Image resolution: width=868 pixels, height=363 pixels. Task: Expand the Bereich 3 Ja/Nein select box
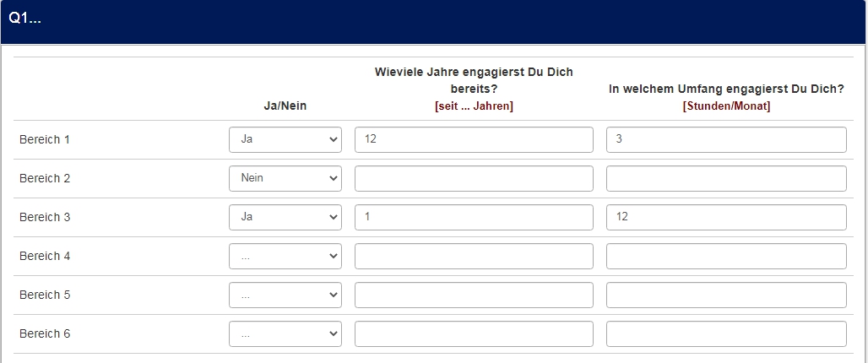(x=285, y=217)
